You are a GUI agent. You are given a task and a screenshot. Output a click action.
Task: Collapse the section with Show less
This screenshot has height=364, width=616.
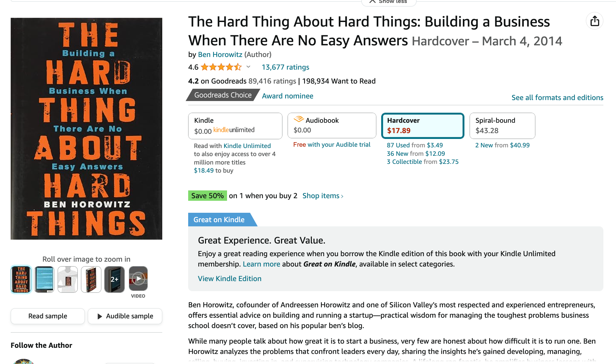click(x=389, y=2)
